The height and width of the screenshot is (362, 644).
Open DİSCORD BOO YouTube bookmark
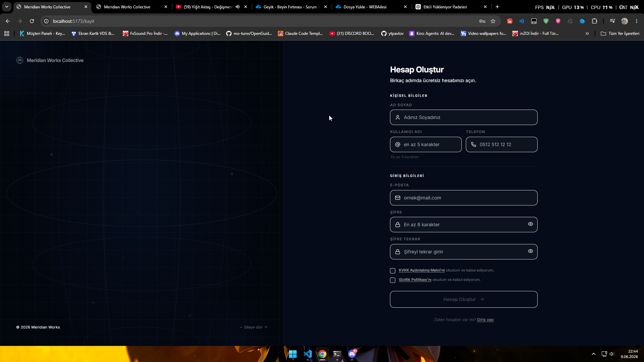352,34
